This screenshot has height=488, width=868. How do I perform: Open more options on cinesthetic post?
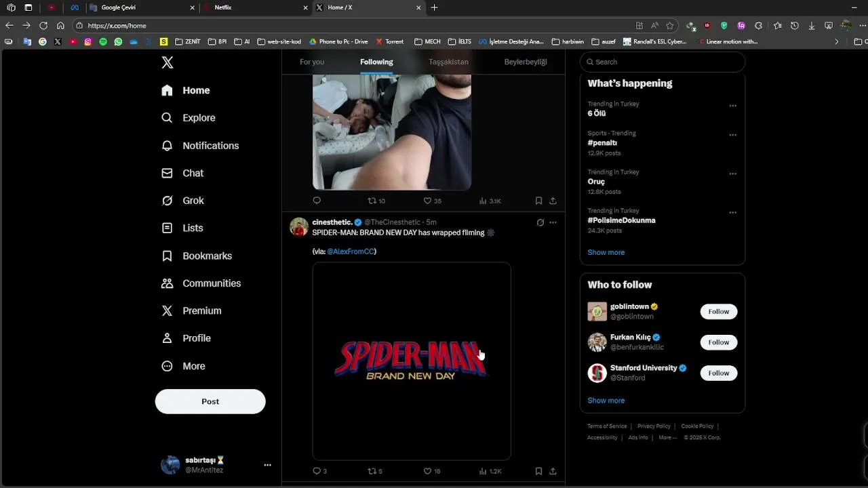tap(553, 222)
